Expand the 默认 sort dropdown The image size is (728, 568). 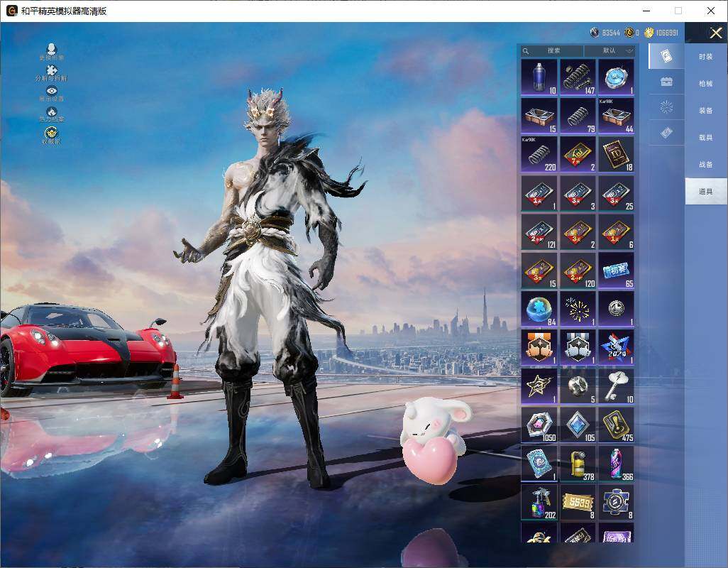610,50
